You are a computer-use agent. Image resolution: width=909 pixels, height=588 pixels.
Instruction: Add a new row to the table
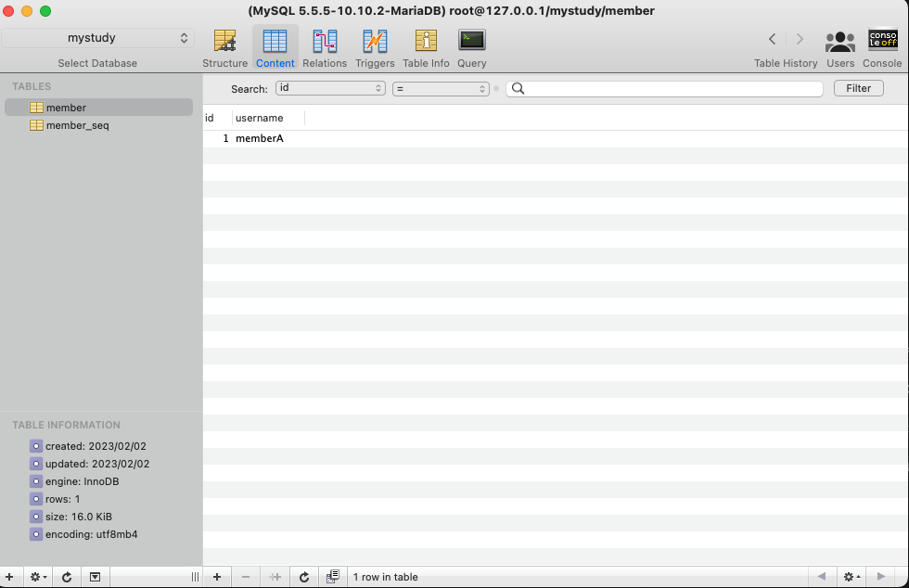coord(217,577)
